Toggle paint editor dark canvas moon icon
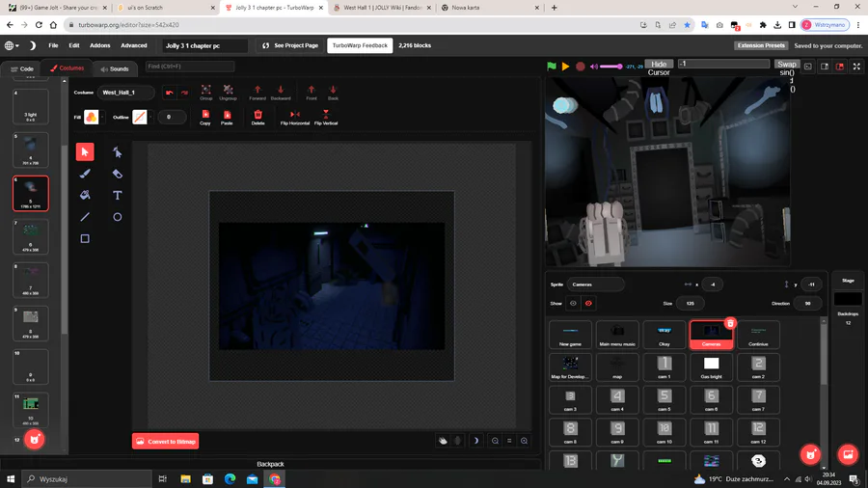The height and width of the screenshot is (488, 868). pos(475,441)
